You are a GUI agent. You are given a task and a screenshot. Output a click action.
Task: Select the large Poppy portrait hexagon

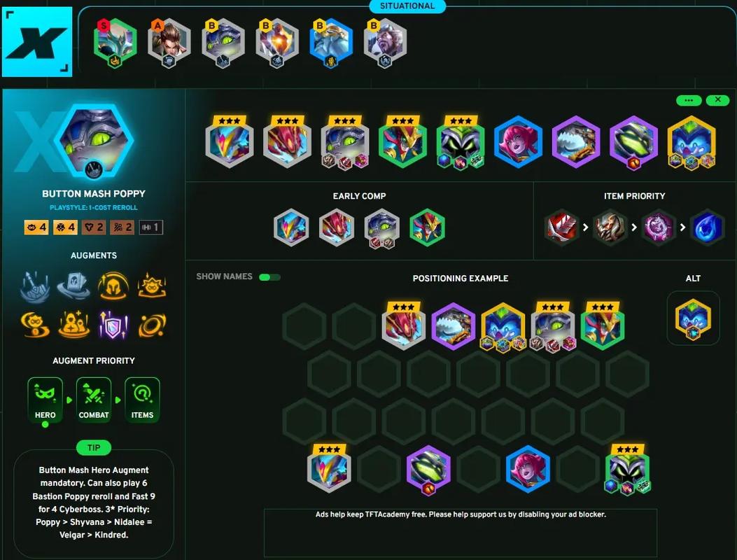coord(94,141)
